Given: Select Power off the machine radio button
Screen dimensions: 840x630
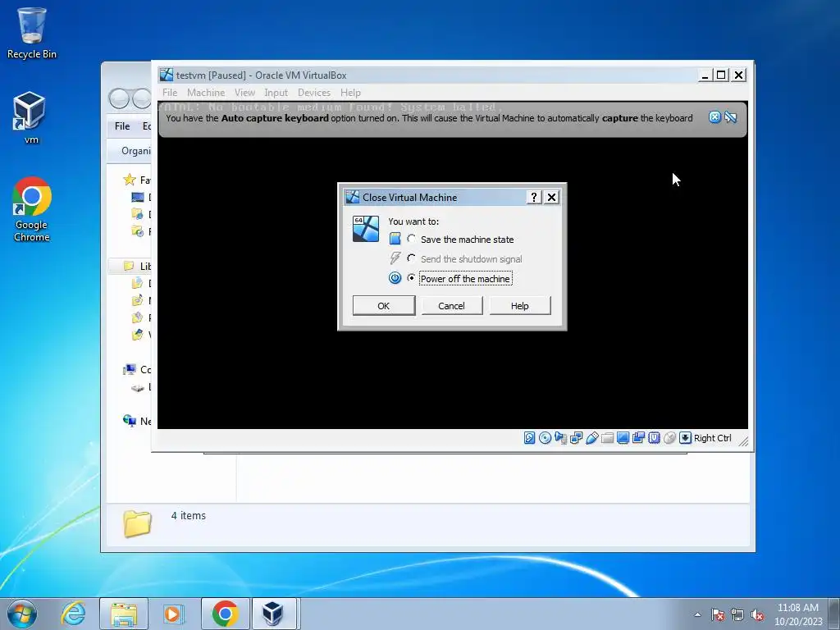Looking at the screenshot, I should tap(412, 278).
